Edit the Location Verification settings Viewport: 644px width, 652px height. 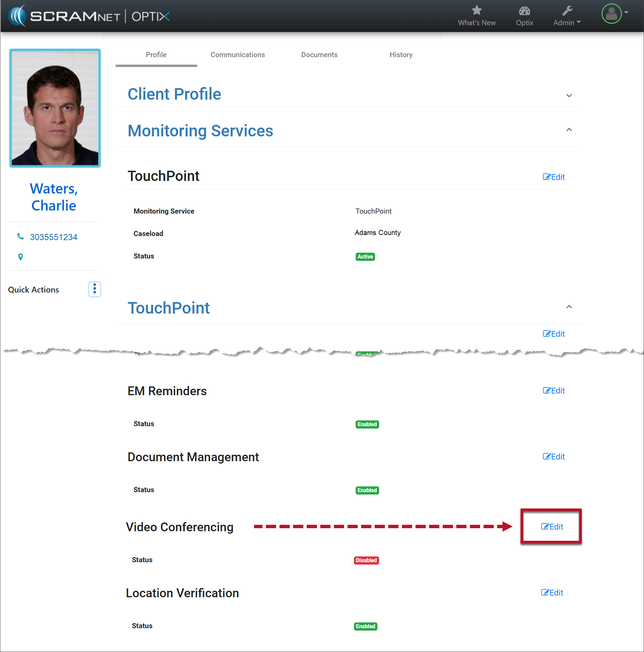coord(552,592)
